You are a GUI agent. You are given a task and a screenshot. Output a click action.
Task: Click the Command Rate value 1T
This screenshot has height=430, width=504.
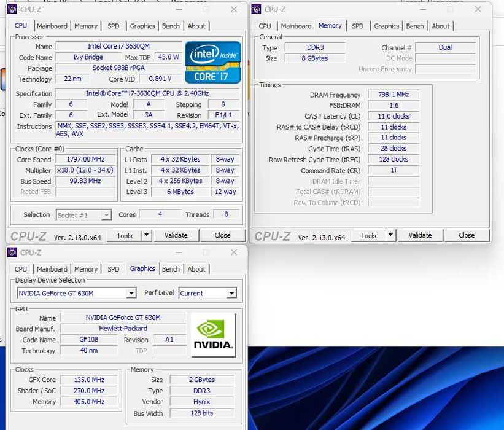point(394,170)
